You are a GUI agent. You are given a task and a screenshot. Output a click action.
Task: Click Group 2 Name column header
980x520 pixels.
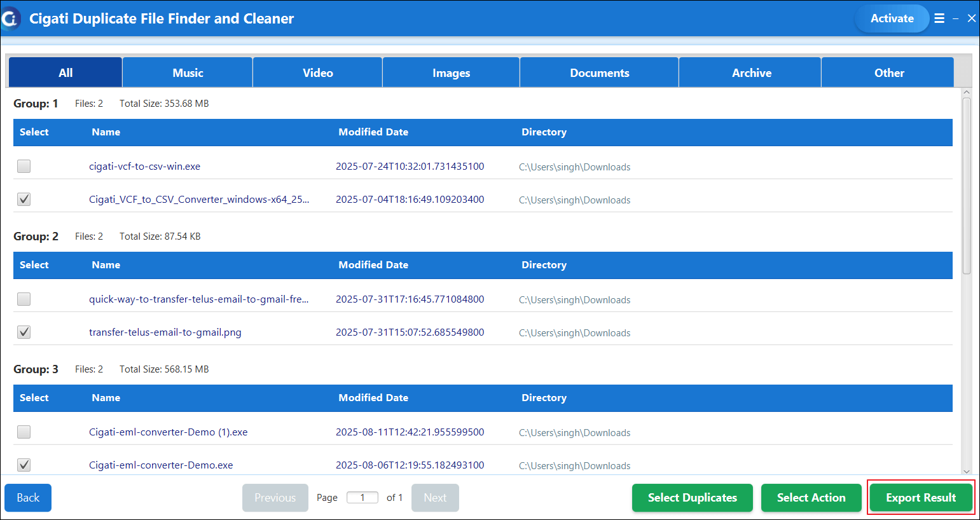106,264
